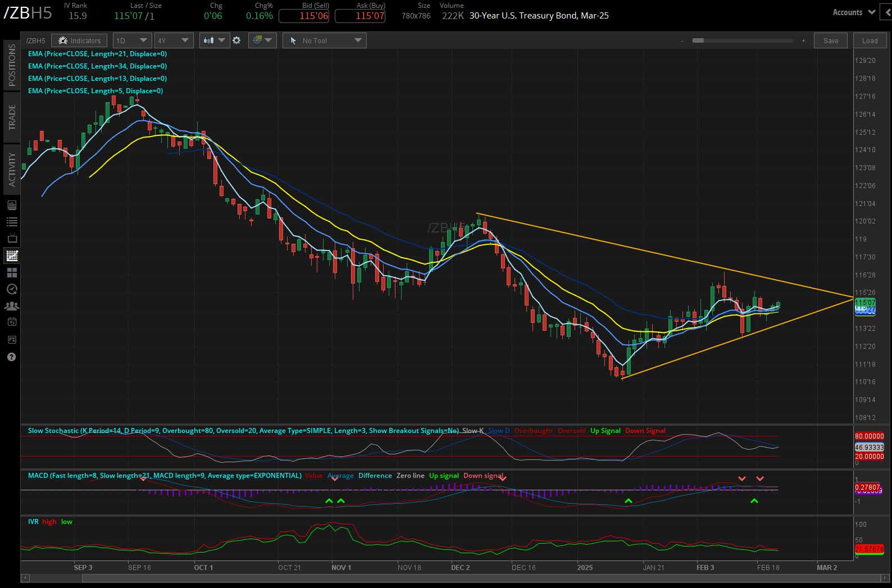
Task: Click the SEP 3 date on time axis
Action: tap(83, 567)
